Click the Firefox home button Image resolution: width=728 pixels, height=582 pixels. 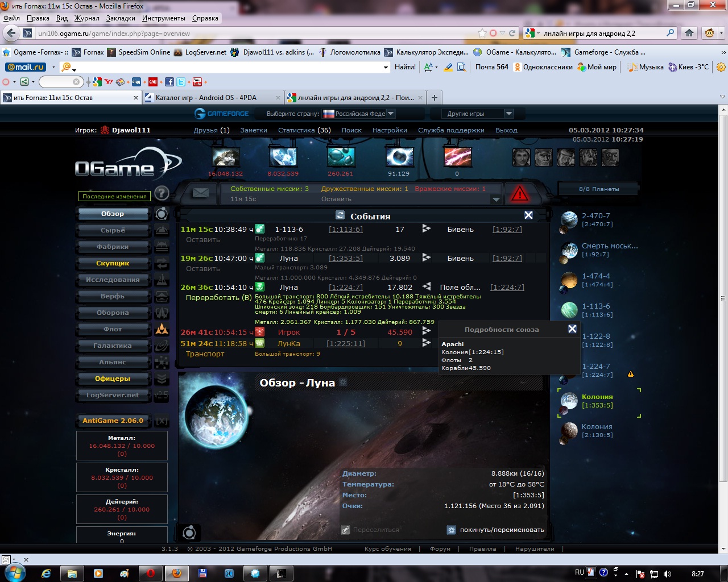point(689,33)
